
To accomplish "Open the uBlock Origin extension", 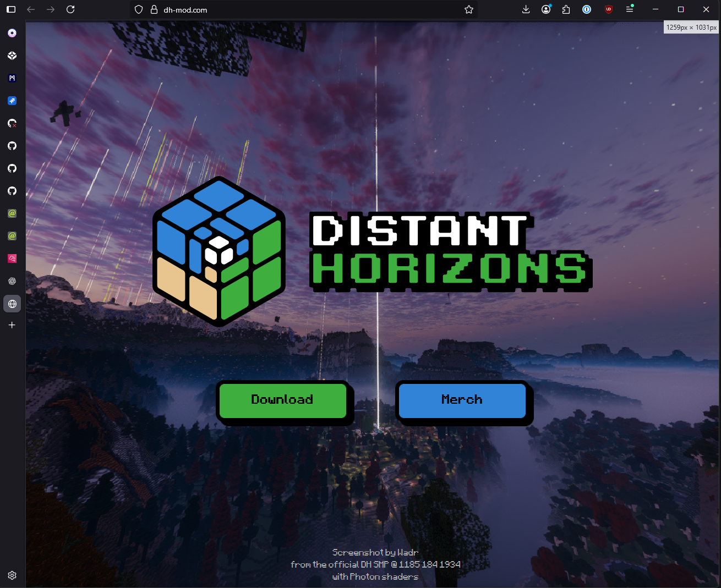I will tap(609, 9).
